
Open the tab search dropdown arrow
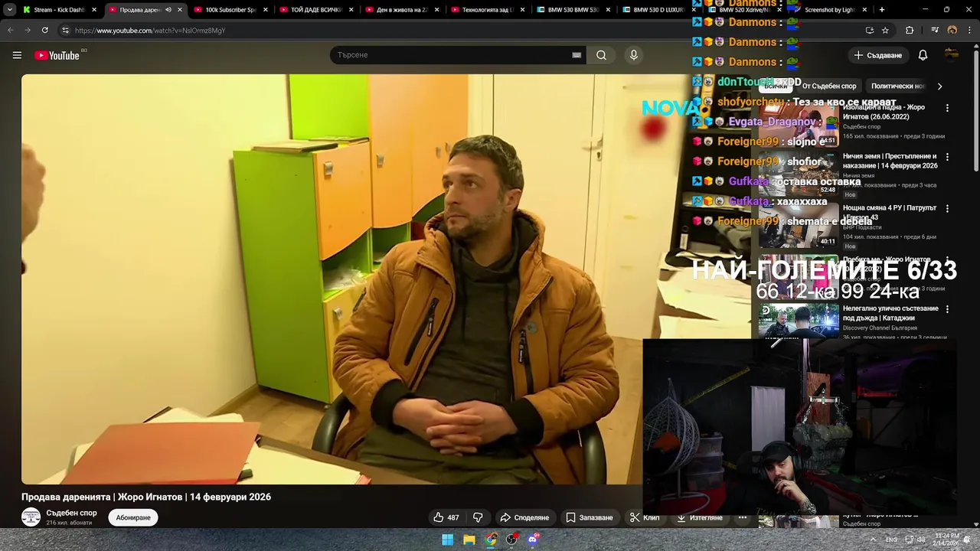pos(9,10)
